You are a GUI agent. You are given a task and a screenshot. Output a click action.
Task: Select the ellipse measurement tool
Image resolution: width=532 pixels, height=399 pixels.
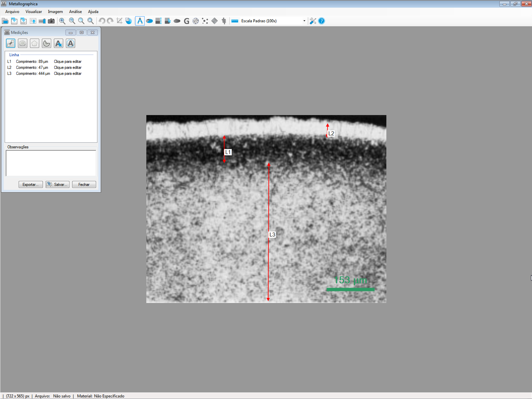pos(23,43)
